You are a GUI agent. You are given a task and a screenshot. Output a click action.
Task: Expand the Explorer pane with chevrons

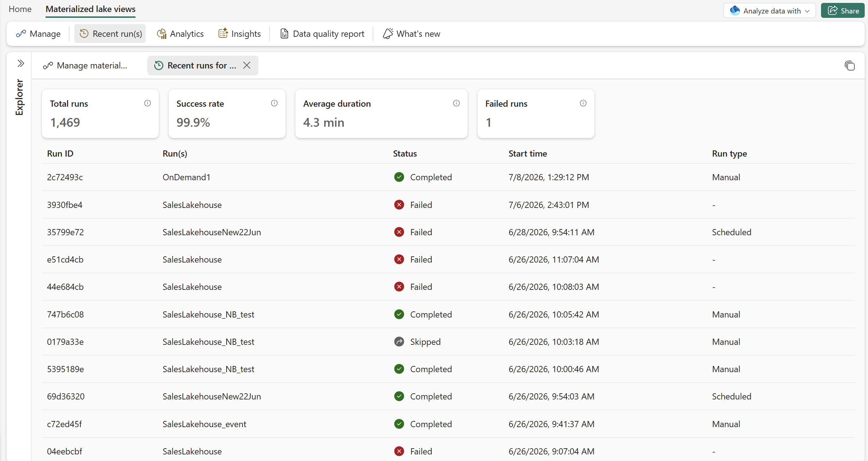21,64
